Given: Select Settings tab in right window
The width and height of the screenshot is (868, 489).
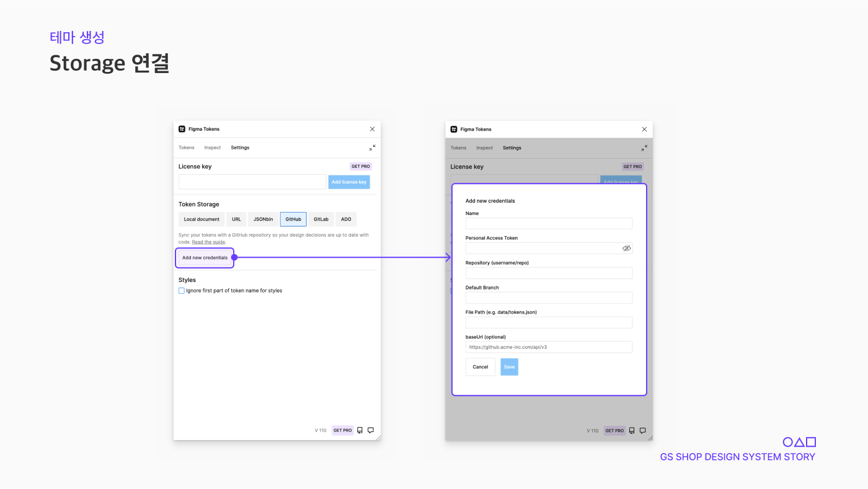Looking at the screenshot, I should pyautogui.click(x=512, y=148).
